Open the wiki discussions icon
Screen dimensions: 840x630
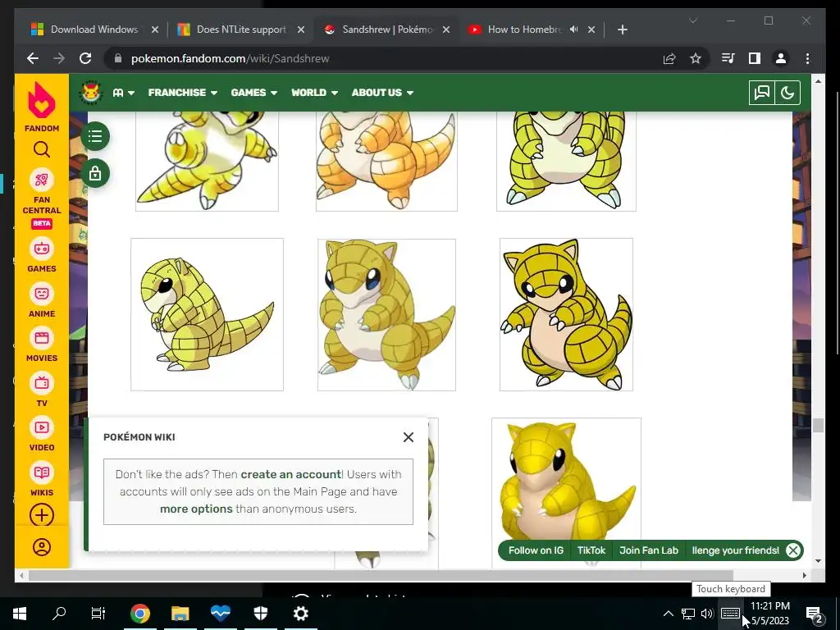[x=761, y=93]
